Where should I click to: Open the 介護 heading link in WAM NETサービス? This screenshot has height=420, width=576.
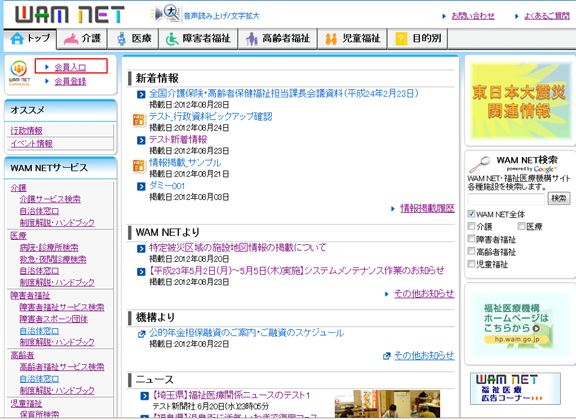[18, 188]
